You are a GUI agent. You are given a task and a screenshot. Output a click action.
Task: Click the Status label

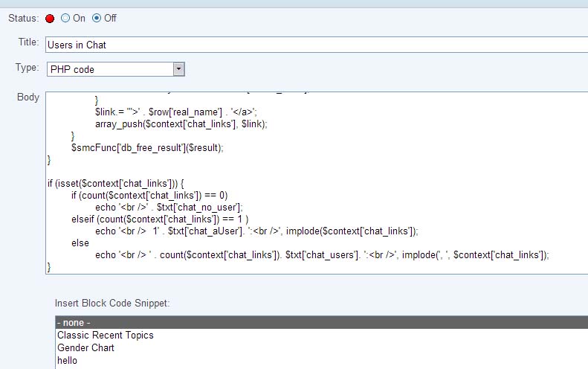(x=22, y=18)
